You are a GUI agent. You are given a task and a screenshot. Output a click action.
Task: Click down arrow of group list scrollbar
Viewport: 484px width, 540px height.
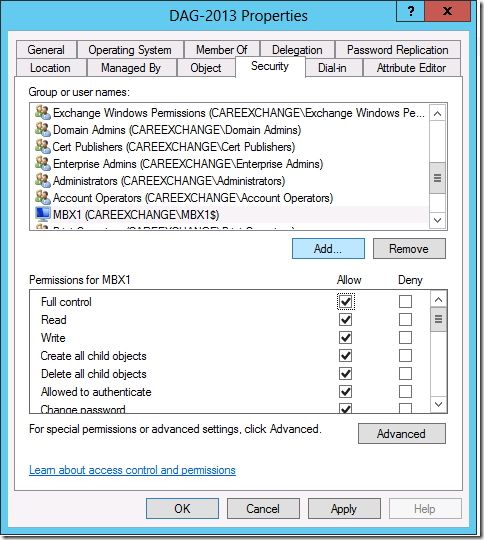pos(437,220)
